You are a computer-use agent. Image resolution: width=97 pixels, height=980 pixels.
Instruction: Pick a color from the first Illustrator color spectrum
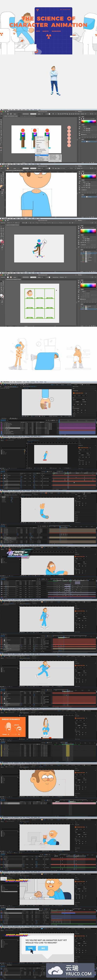(x=89, y=121)
